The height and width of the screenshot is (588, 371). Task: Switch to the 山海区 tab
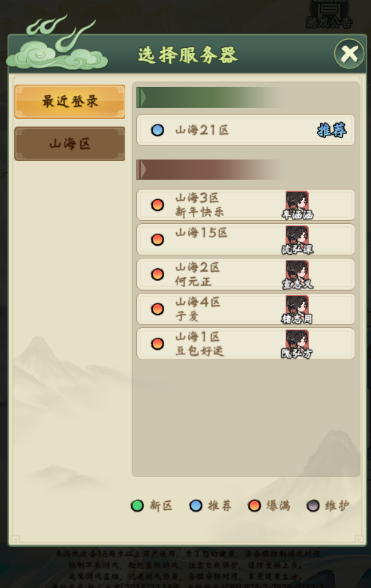[70, 144]
